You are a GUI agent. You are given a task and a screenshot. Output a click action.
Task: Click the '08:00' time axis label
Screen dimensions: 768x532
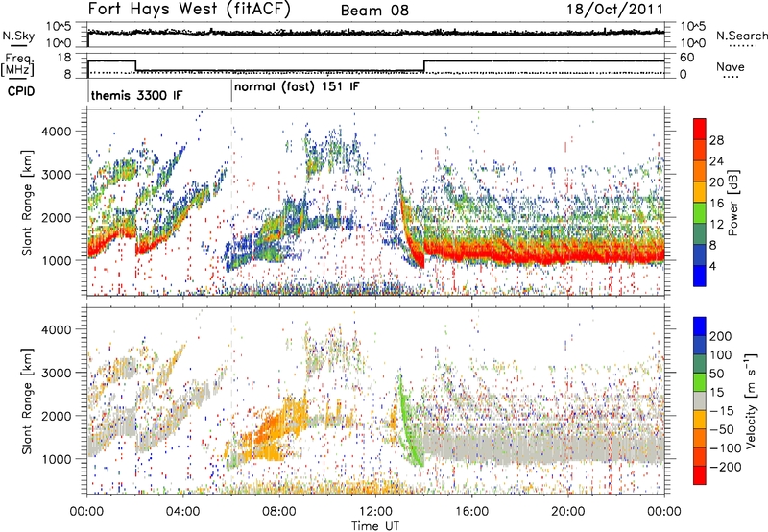click(x=279, y=512)
